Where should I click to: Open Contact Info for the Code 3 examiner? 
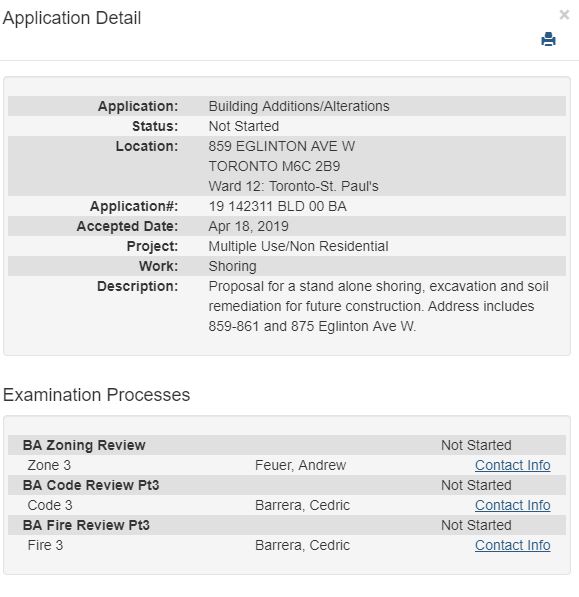(x=512, y=505)
